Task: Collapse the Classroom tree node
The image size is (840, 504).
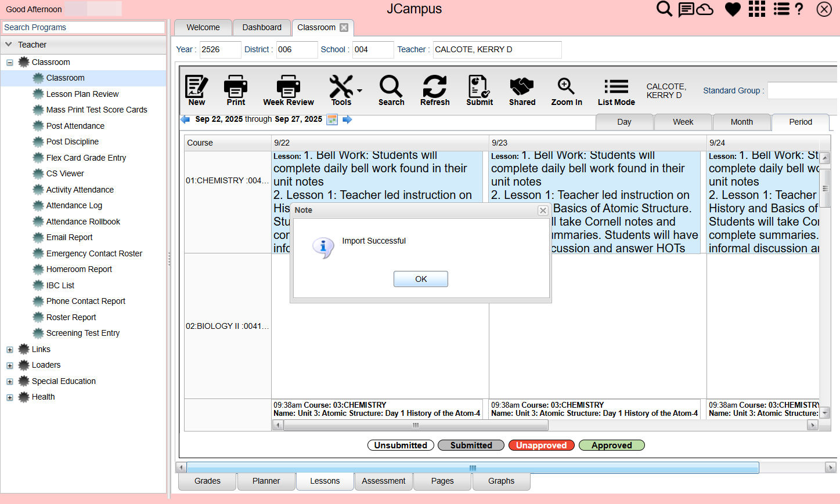Action: coord(10,63)
